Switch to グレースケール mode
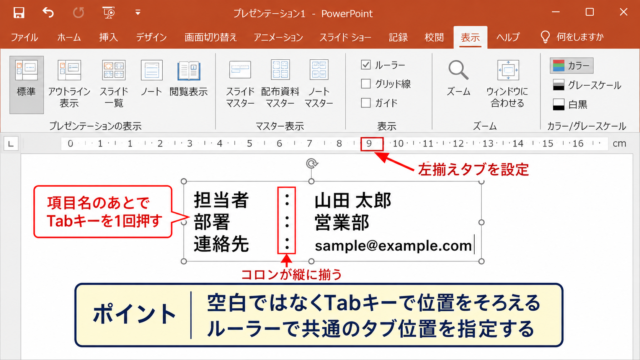This screenshot has width=640, height=360. (587, 85)
